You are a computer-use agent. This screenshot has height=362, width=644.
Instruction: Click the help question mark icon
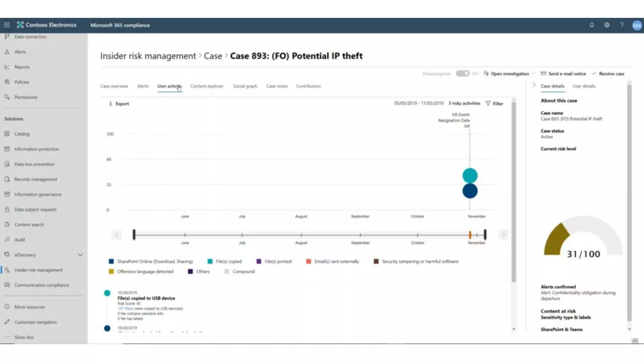point(622,25)
